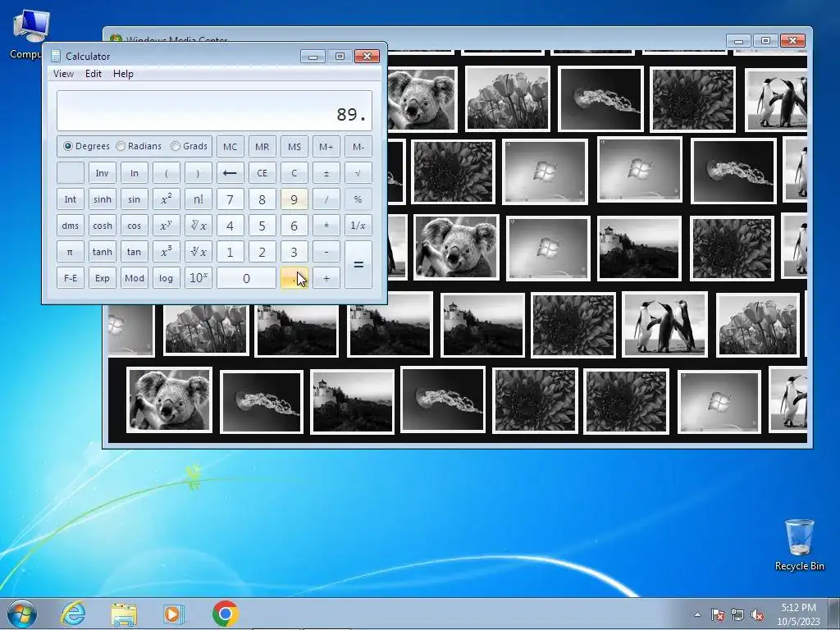Click the x to the y button
840x630 pixels.
pyautogui.click(x=166, y=226)
